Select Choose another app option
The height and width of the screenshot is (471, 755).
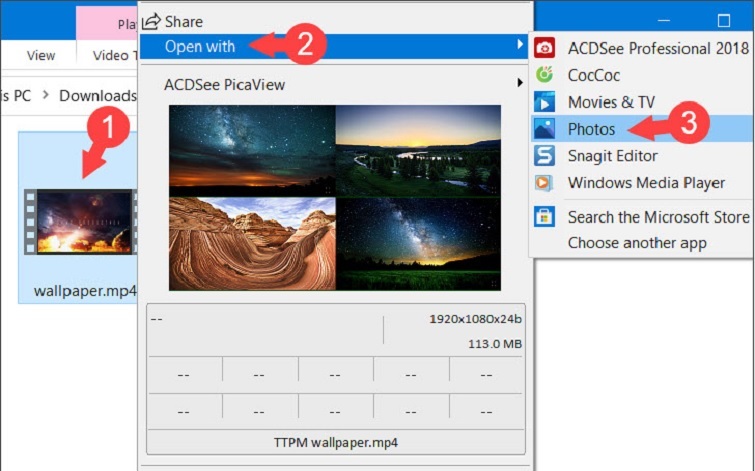(x=637, y=243)
